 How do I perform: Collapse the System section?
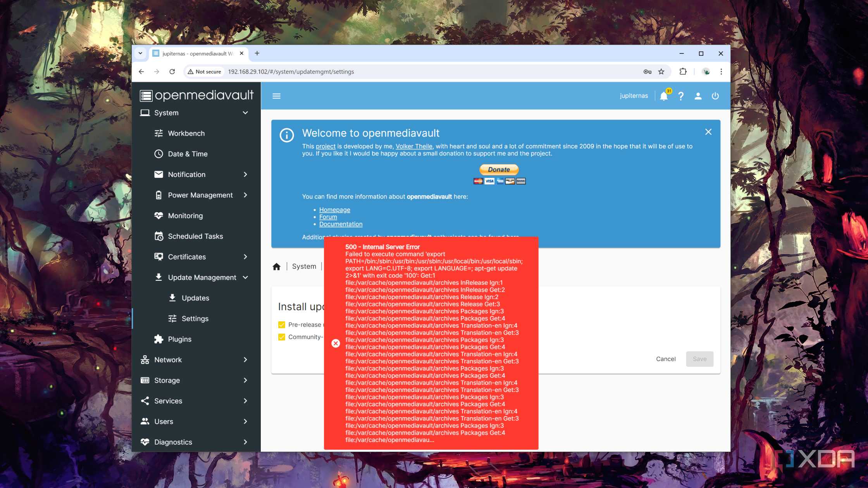pyautogui.click(x=245, y=113)
